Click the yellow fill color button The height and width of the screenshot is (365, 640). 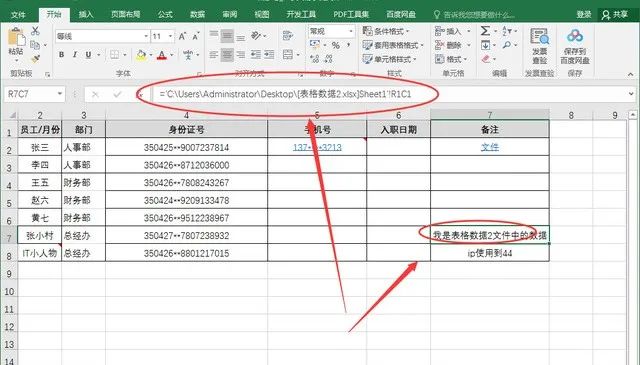pos(141,54)
